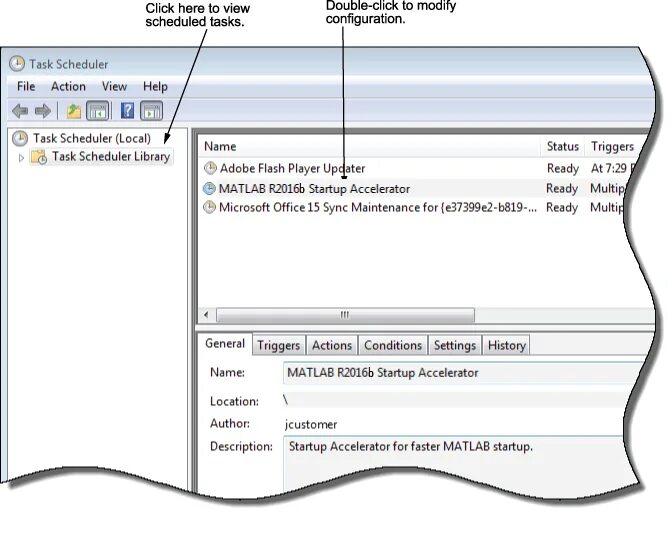Click the Up one level folder icon

point(74,111)
